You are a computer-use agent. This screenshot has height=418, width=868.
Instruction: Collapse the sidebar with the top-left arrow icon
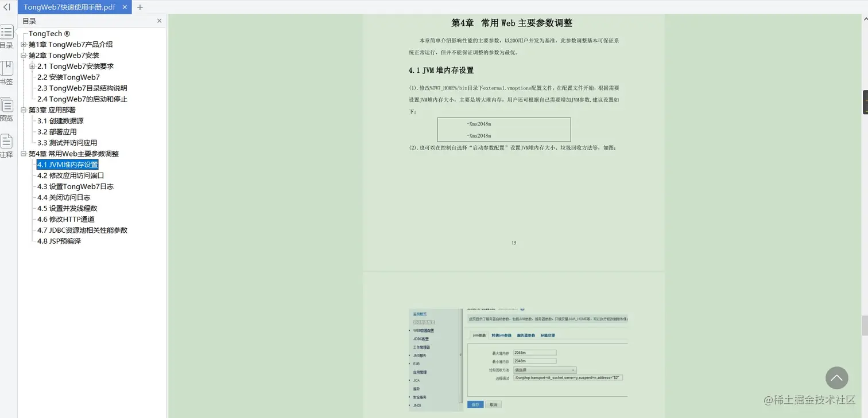coord(7,7)
